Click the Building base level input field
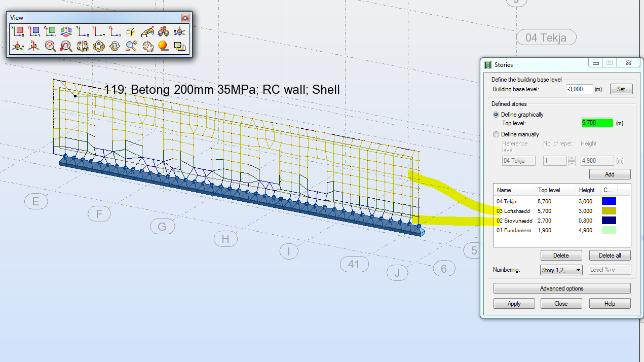The image size is (644, 362). pyautogui.click(x=579, y=89)
